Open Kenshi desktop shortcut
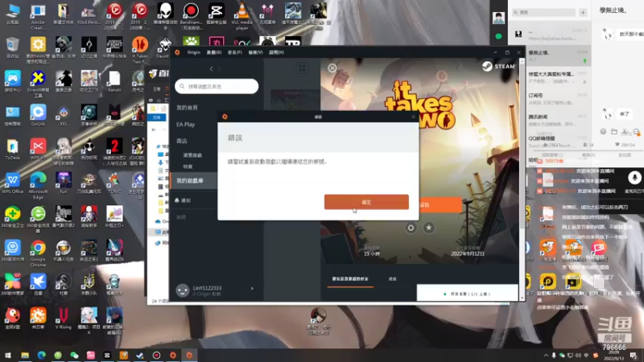644x362 pixels. pyautogui.click(x=114, y=82)
